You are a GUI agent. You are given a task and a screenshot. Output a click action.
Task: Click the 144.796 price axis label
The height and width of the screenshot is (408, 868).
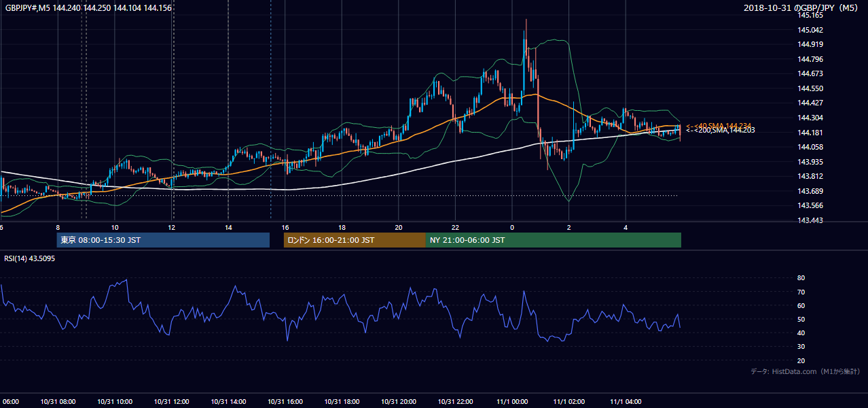coord(810,59)
